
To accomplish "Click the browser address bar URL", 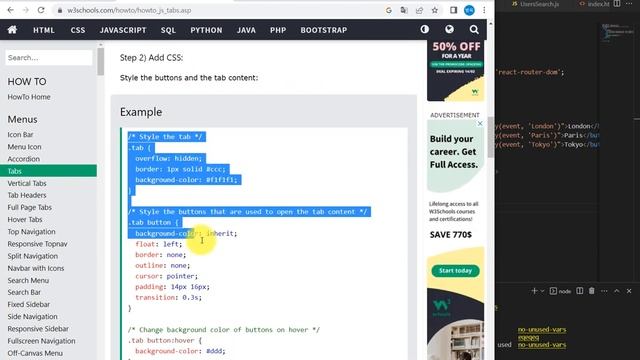I will click(x=129, y=10).
